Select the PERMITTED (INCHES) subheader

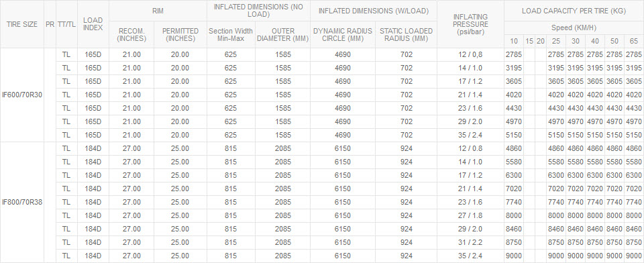click(180, 35)
